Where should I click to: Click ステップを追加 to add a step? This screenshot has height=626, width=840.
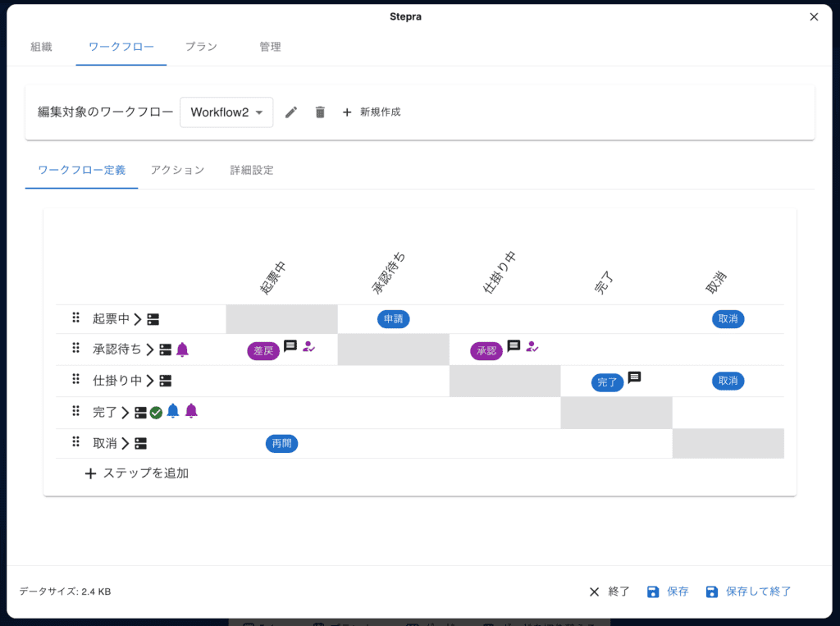[137, 473]
